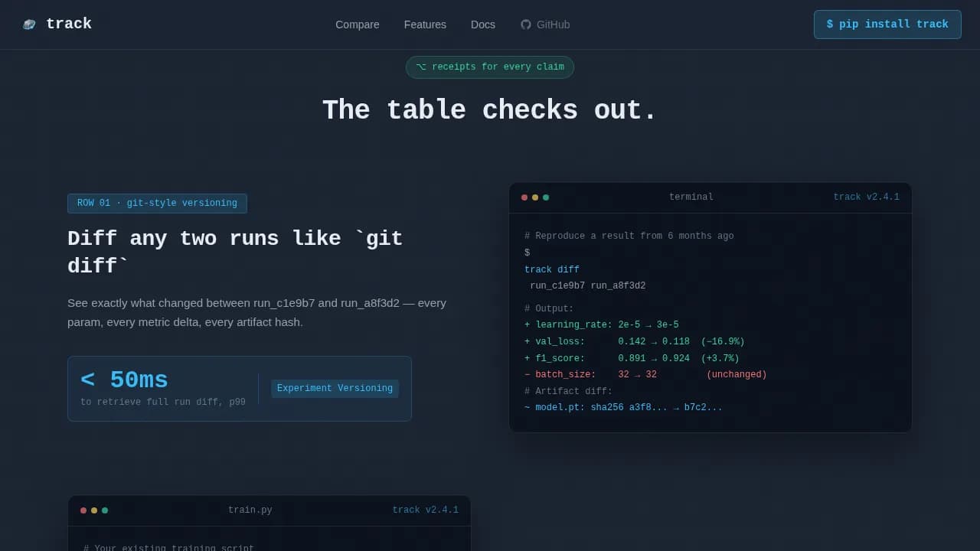Click the red dot in the train.py window

83,510
